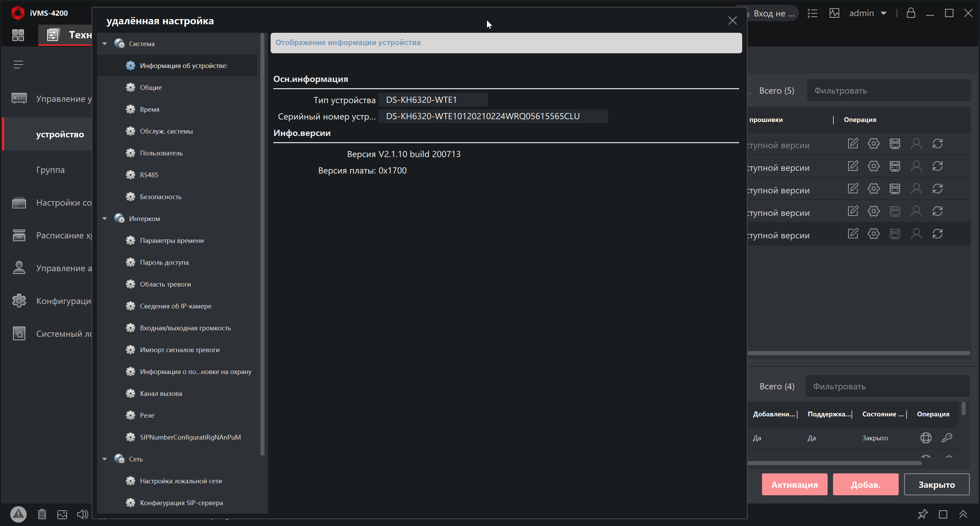Open the Реле settings item
Viewport: 980px width, 526px height.
(147, 415)
